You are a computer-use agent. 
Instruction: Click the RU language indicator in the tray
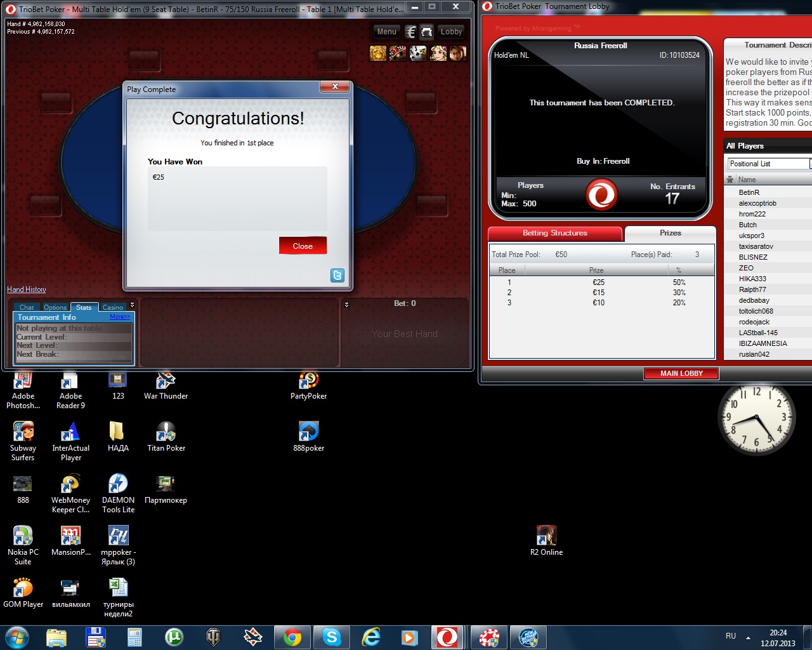point(731,636)
